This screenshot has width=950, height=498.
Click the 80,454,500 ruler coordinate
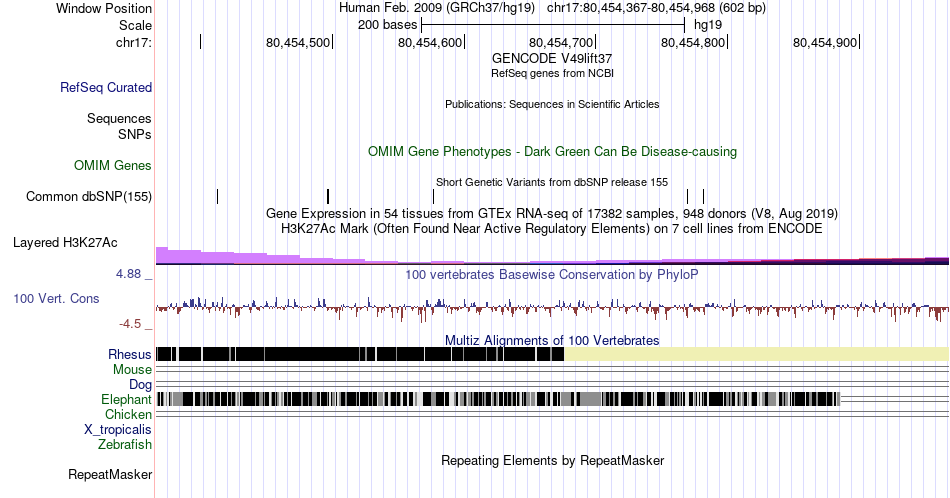[298, 42]
